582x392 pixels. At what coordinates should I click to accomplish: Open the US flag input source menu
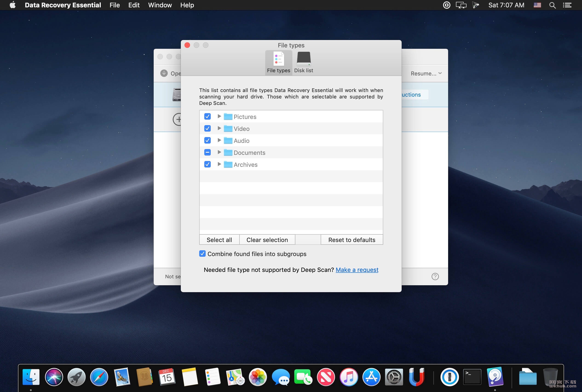(x=537, y=5)
